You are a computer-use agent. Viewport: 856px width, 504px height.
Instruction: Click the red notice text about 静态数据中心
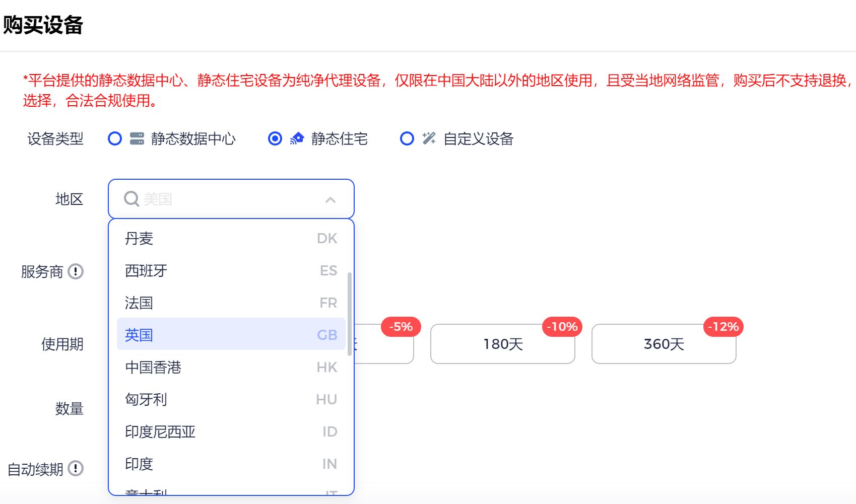click(x=438, y=90)
